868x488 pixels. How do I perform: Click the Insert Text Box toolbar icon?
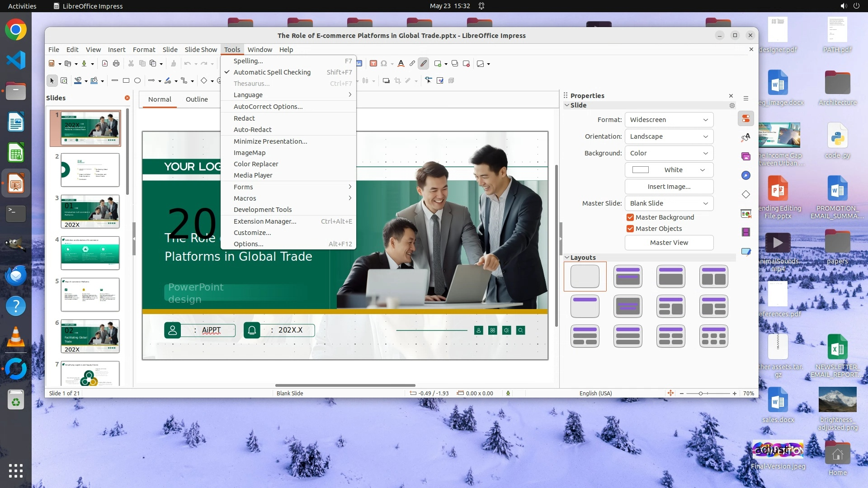[373, 64]
